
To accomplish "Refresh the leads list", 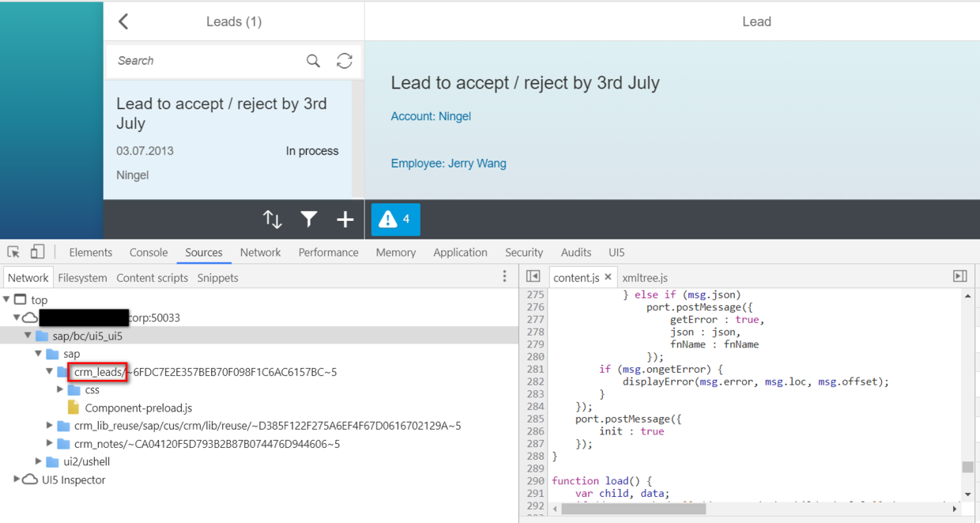I will [x=345, y=61].
